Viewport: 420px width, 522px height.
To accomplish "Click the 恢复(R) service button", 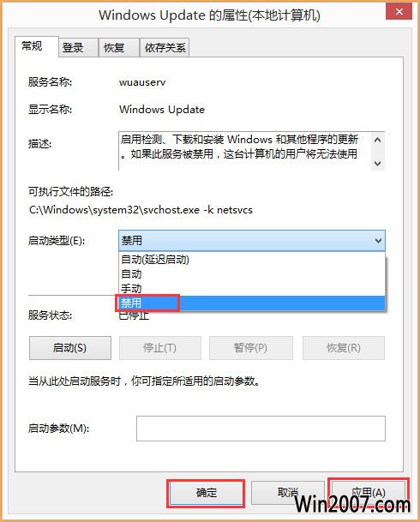I will tap(344, 348).
